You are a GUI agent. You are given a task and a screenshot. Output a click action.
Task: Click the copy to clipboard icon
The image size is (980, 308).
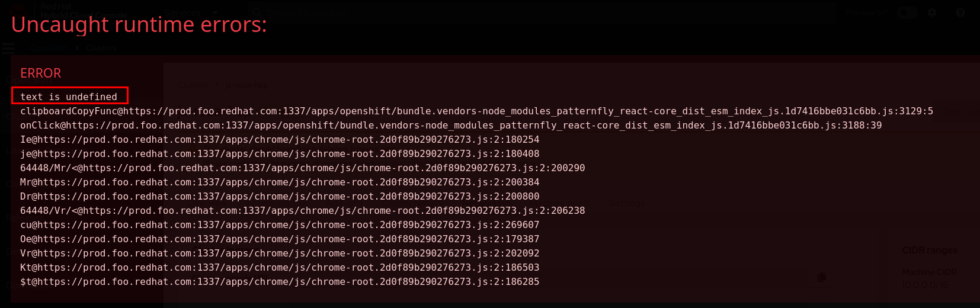pos(822,277)
